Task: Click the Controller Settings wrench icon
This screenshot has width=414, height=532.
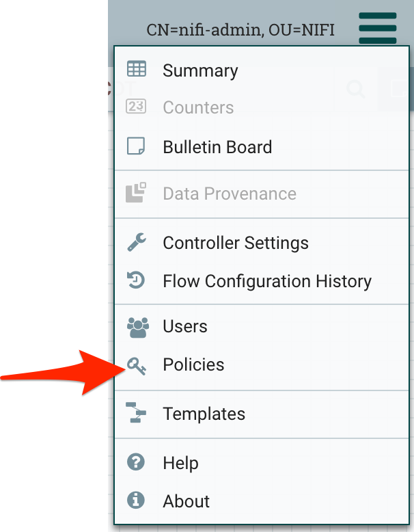Action: [x=137, y=242]
